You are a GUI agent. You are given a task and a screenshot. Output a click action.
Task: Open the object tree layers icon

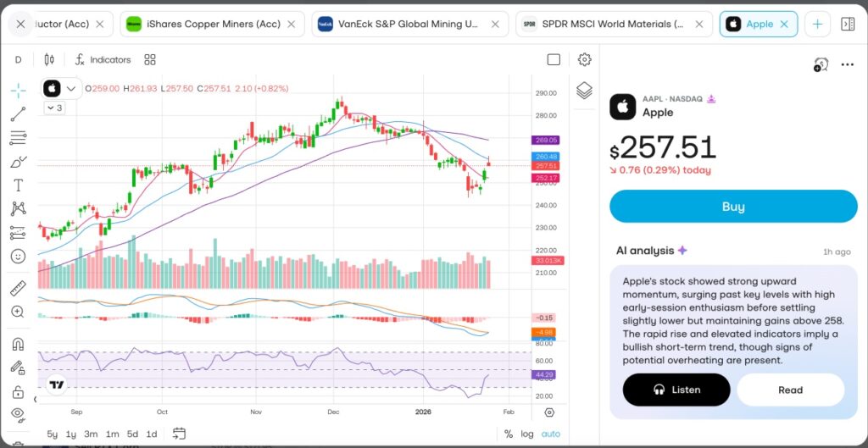584,91
